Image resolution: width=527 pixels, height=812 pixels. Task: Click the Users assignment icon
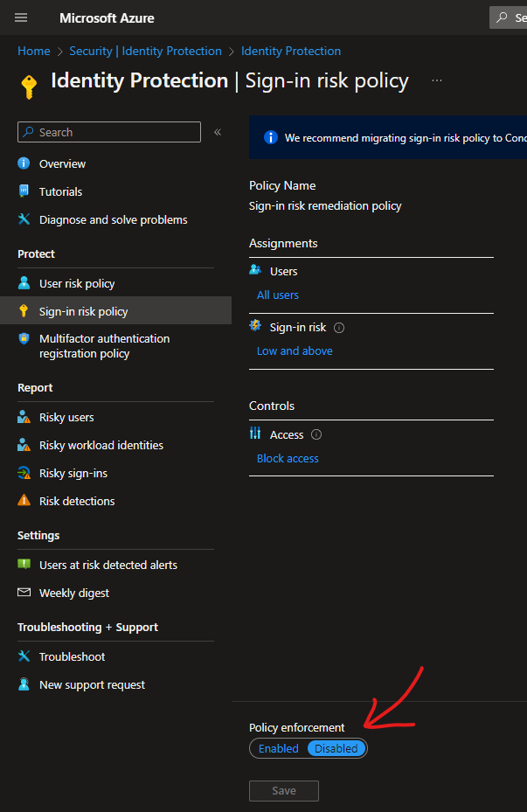point(255,270)
